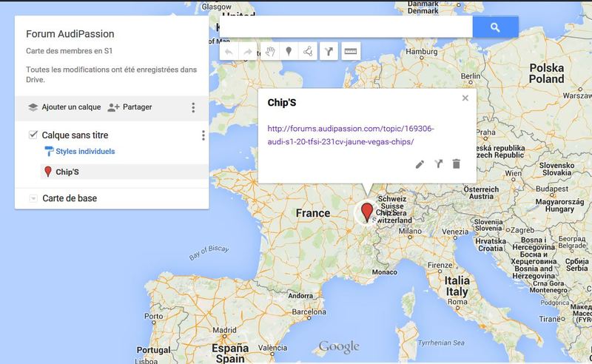Screen dimensions: 592x364
Task: Select the draw line tool
Action: [x=307, y=52]
